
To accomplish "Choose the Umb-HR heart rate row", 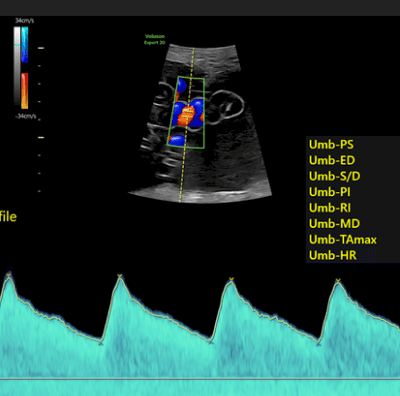I will (x=333, y=255).
